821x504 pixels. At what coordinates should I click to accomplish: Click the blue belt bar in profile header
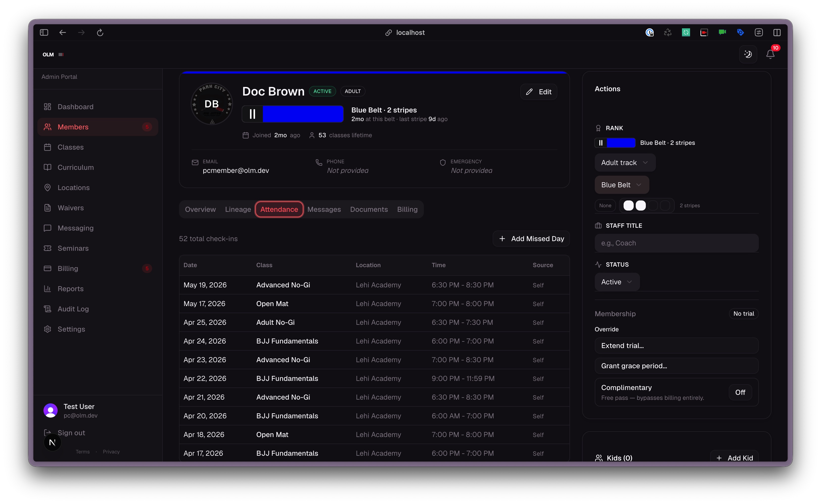(x=293, y=114)
